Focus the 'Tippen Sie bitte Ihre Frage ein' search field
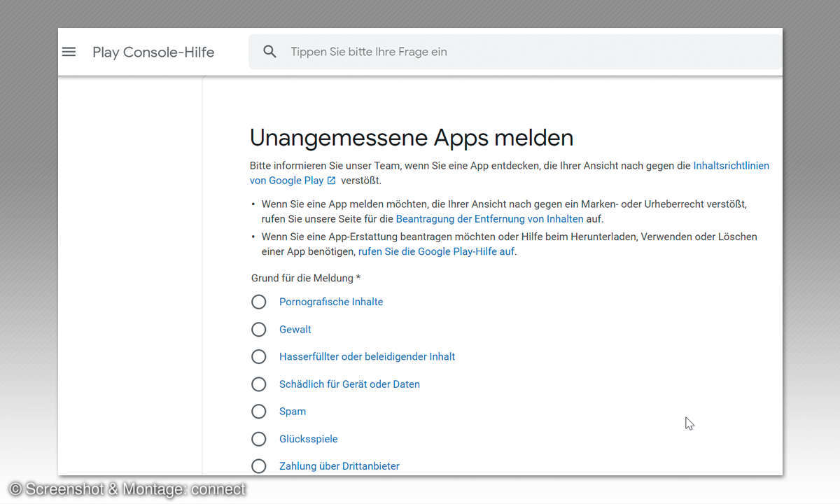Screen dimensions: 840x504 tap(515, 52)
